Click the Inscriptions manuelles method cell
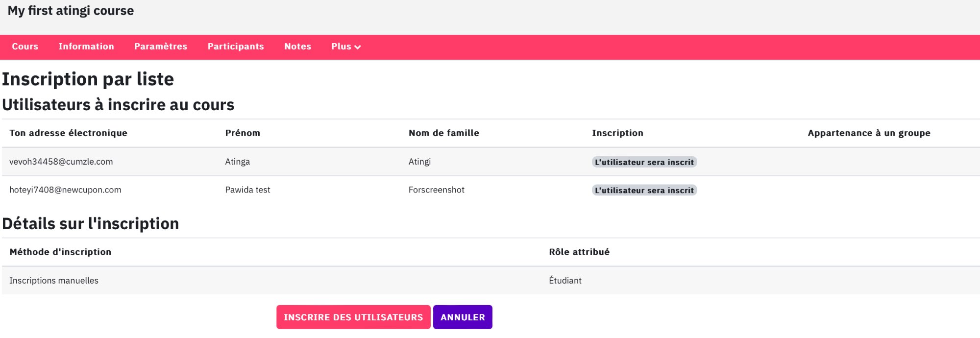The width and height of the screenshot is (980, 338). (54, 281)
